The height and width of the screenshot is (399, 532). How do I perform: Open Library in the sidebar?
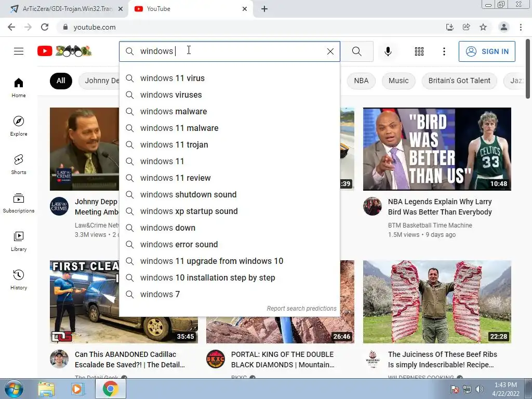point(19,241)
